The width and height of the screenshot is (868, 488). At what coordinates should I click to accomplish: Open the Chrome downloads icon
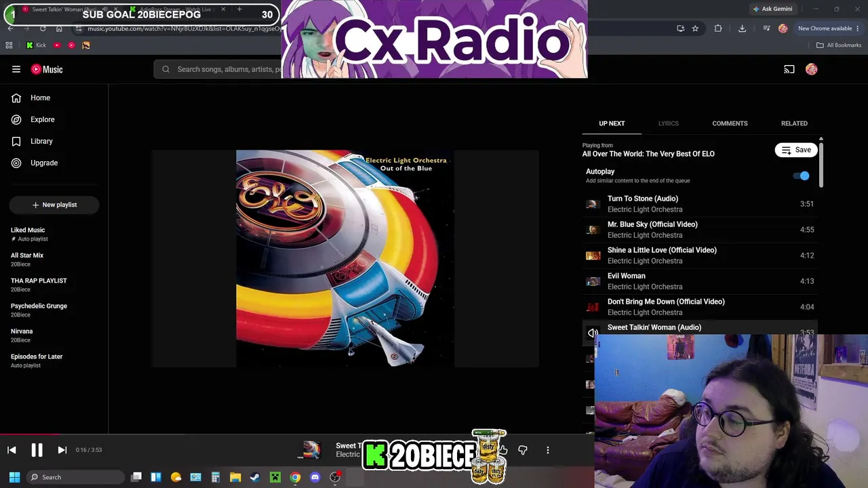(742, 28)
